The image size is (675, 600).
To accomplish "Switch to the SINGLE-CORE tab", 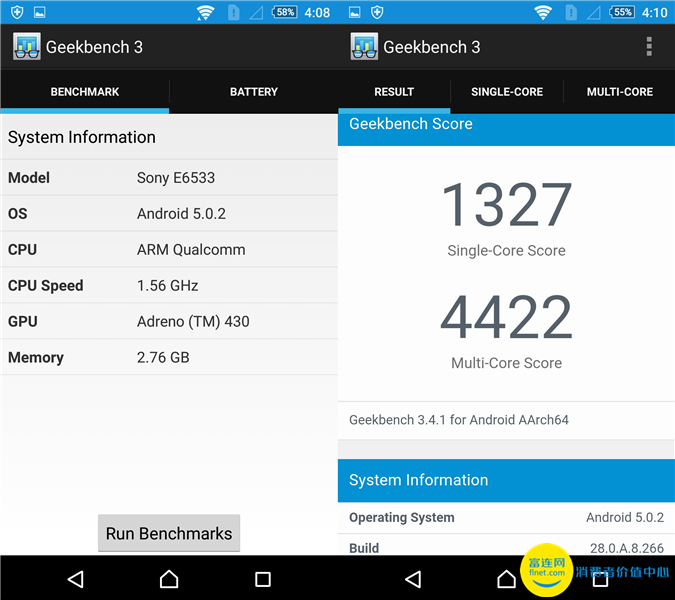I will point(507,92).
